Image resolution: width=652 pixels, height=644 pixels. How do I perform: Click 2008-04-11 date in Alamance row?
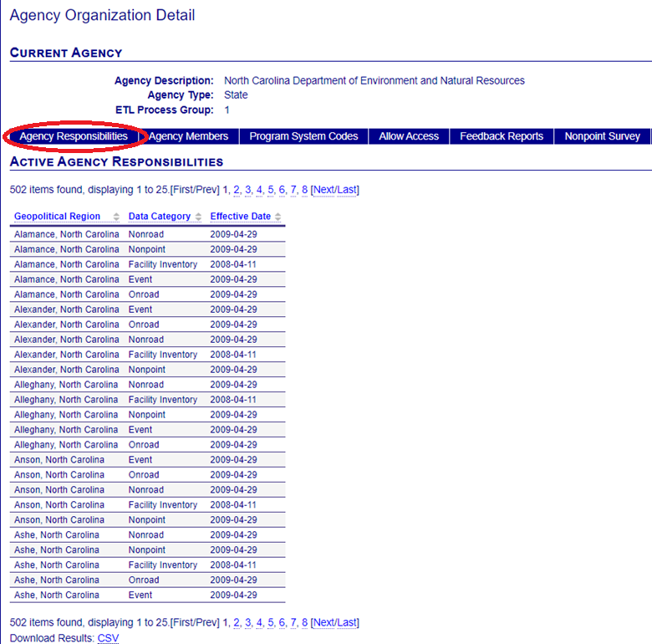tap(233, 264)
